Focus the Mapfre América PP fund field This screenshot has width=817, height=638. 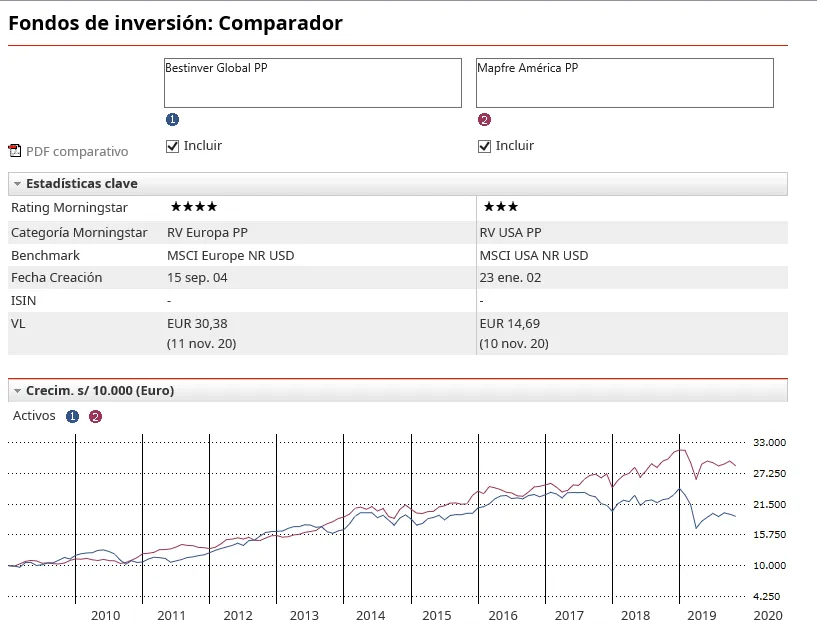(624, 83)
